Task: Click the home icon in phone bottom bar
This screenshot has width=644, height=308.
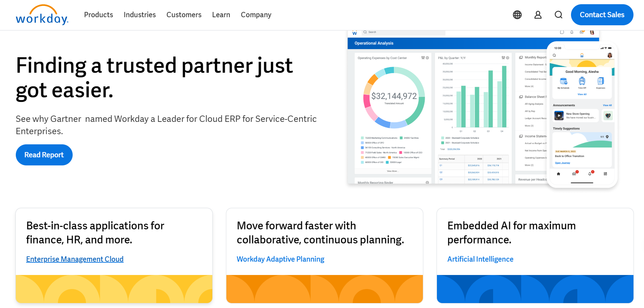Action: [x=558, y=174]
